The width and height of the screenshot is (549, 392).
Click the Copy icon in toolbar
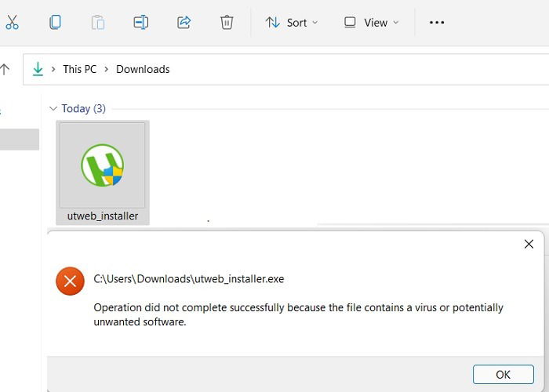(55, 23)
